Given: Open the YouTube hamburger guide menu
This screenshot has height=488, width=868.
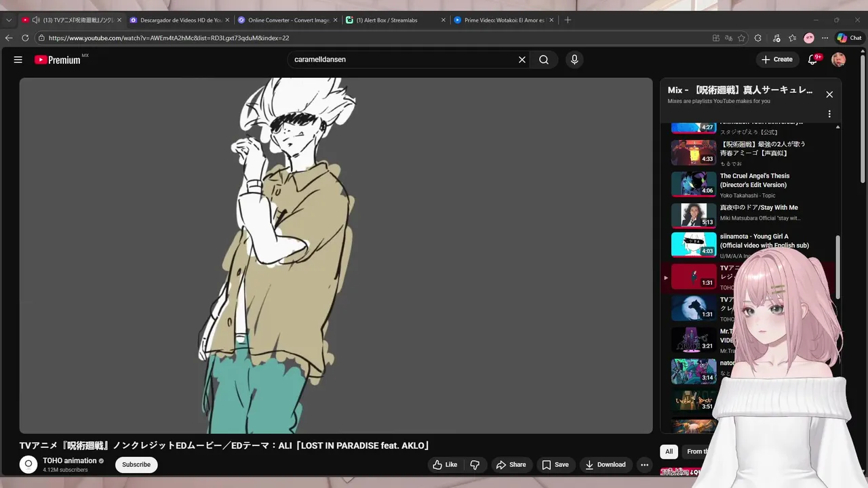Looking at the screenshot, I should click(x=18, y=60).
